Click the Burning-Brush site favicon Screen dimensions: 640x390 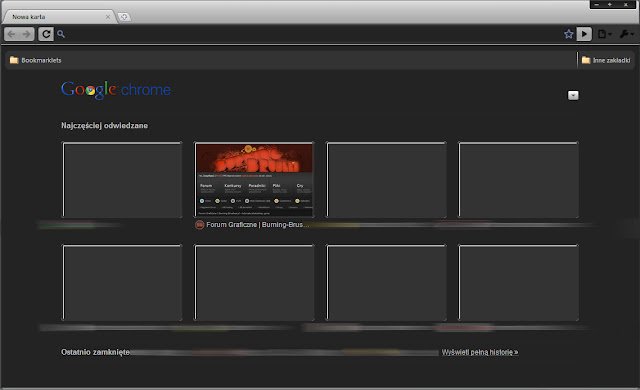point(200,225)
